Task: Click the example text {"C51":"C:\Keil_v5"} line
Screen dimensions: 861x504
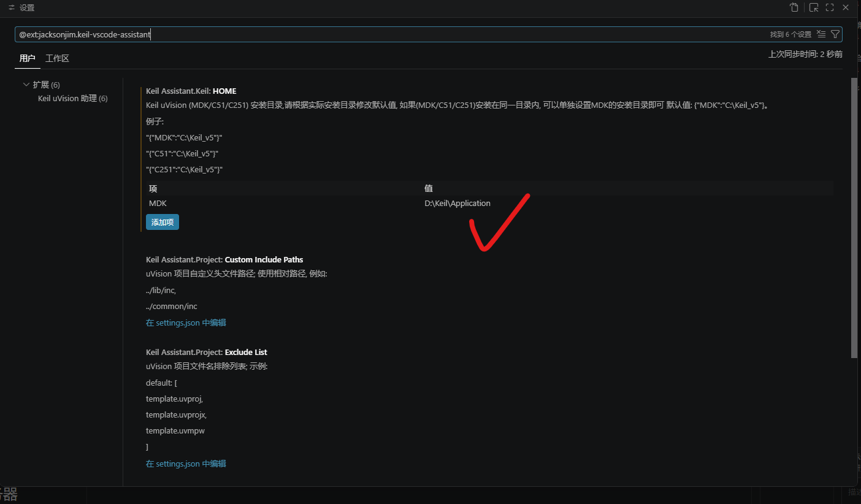Action: 182,153
